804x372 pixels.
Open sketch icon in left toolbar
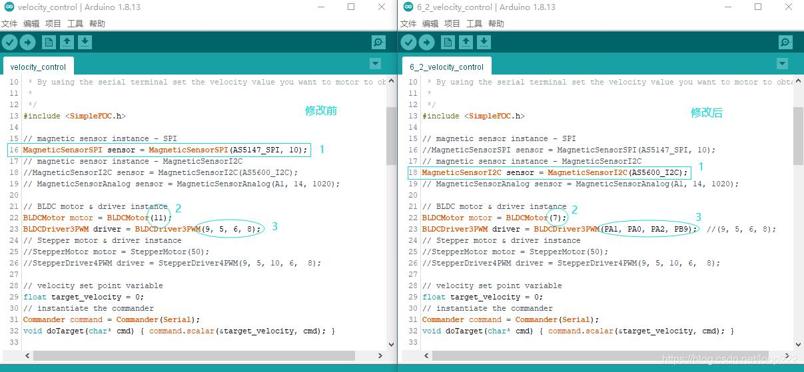(67, 42)
